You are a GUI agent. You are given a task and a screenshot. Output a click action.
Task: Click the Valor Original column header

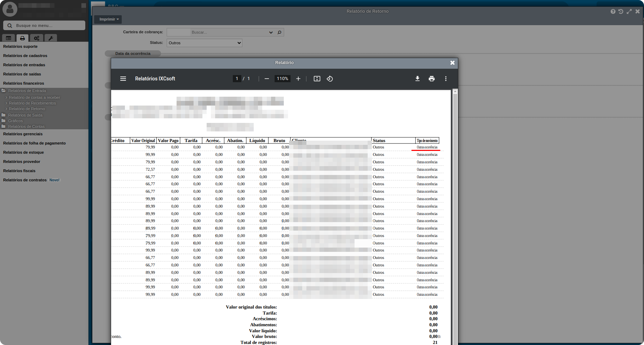(143, 141)
